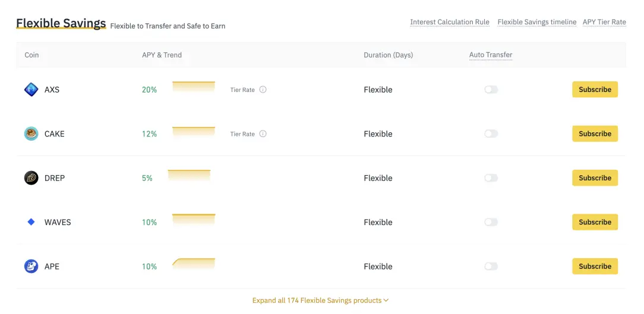The image size is (644, 314).
Task: Switch on Auto Transfer for APE
Action: point(491,267)
